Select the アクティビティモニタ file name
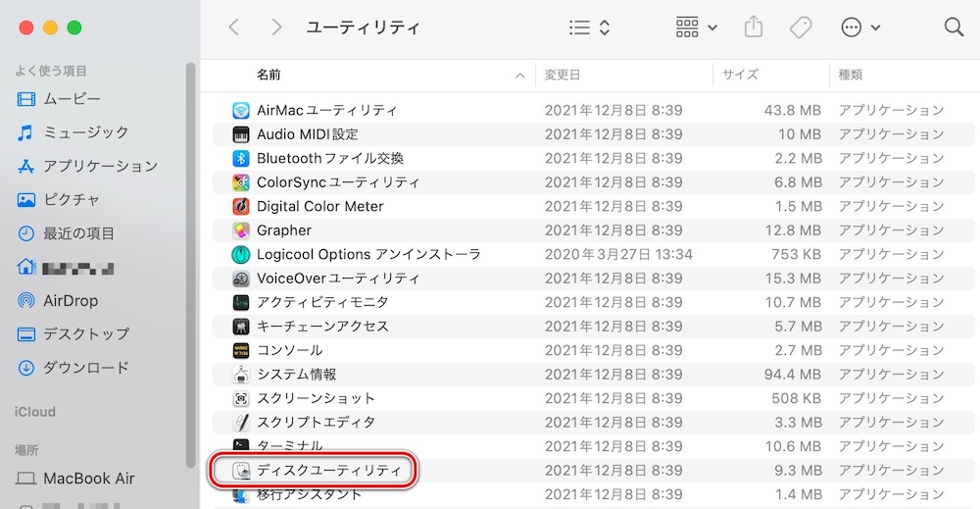Image resolution: width=980 pixels, height=509 pixels. (x=322, y=303)
